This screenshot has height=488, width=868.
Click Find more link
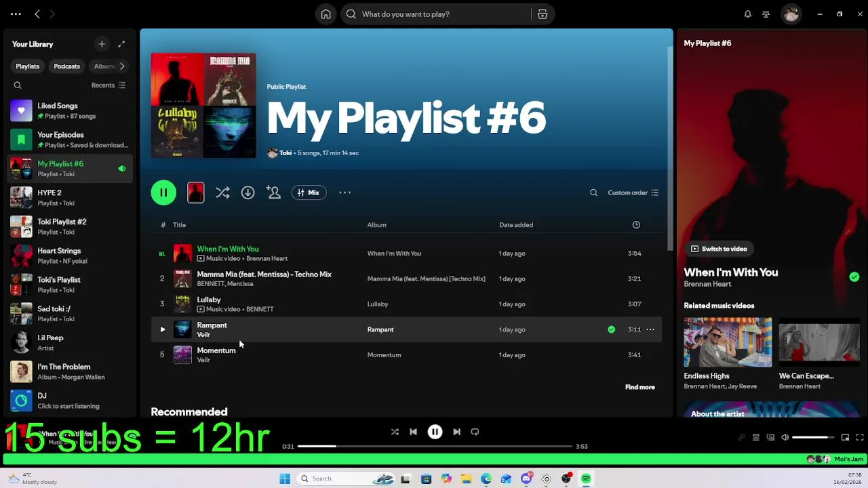click(x=639, y=387)
